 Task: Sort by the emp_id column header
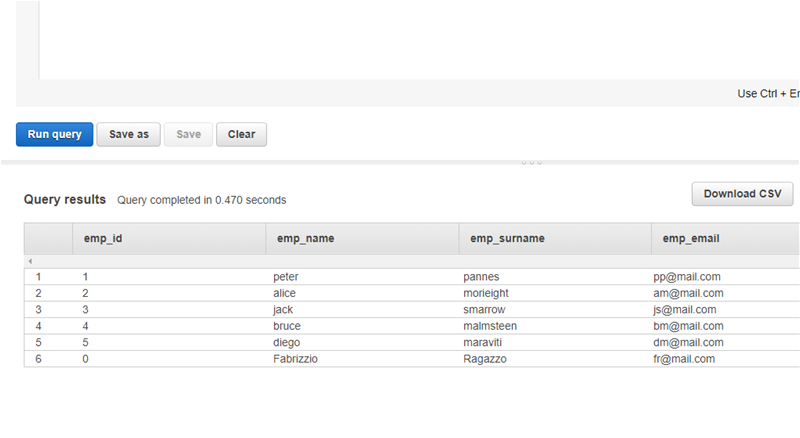coord(103,238)
